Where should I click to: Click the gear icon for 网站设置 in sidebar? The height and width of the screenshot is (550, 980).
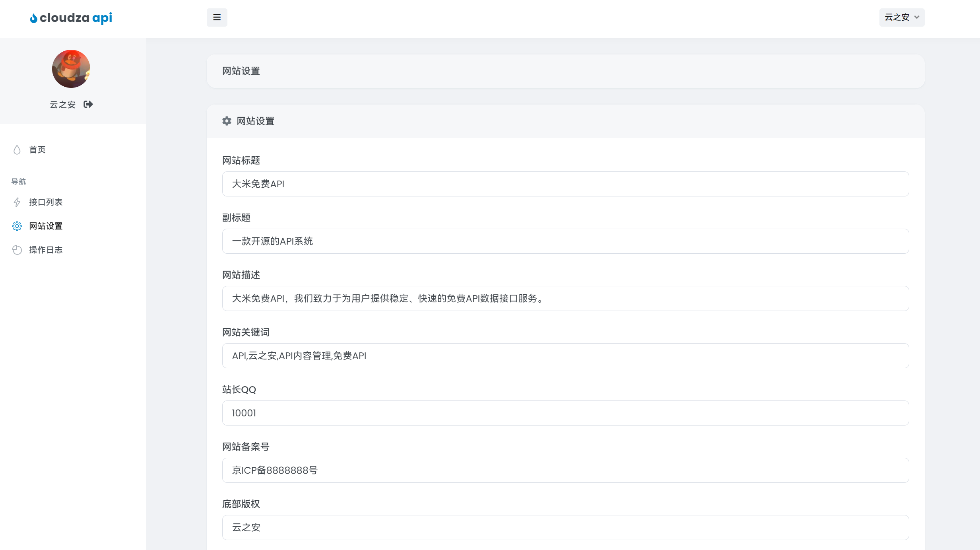[x=17, y=226]
